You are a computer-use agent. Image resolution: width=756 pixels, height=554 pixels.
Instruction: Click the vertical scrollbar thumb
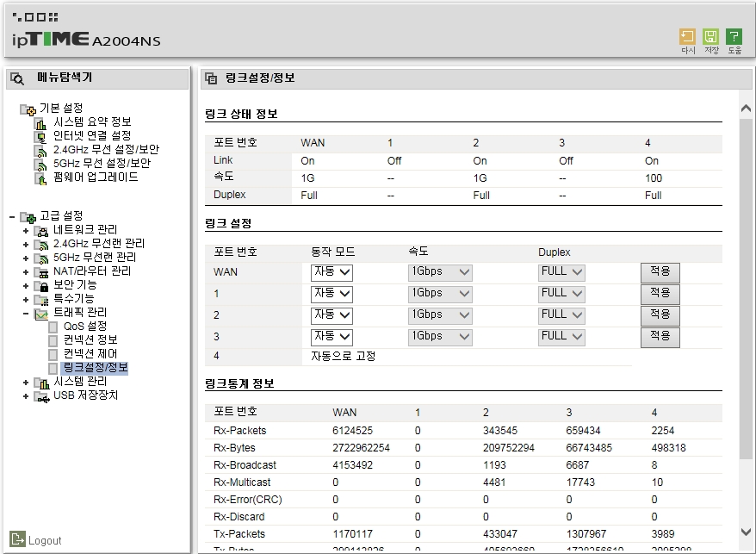pyautogui.click(x=746, y=289)
